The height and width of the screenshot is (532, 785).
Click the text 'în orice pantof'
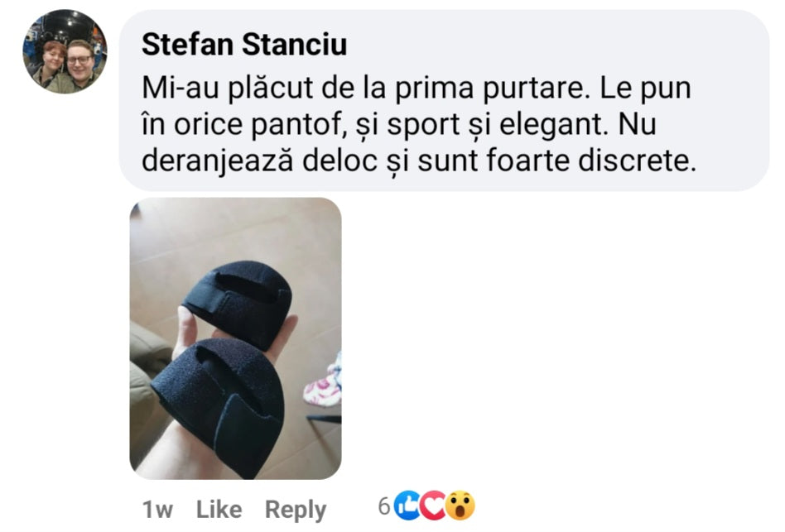tap(241, 124)
